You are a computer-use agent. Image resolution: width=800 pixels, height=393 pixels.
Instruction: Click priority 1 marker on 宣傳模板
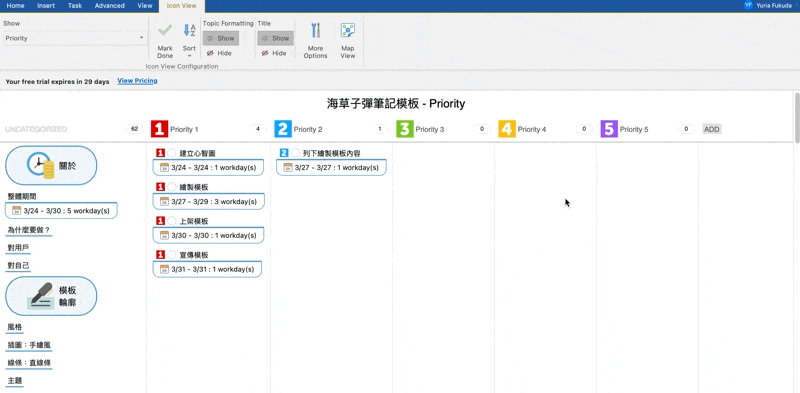pyautogui.click(x=160, y=255)
